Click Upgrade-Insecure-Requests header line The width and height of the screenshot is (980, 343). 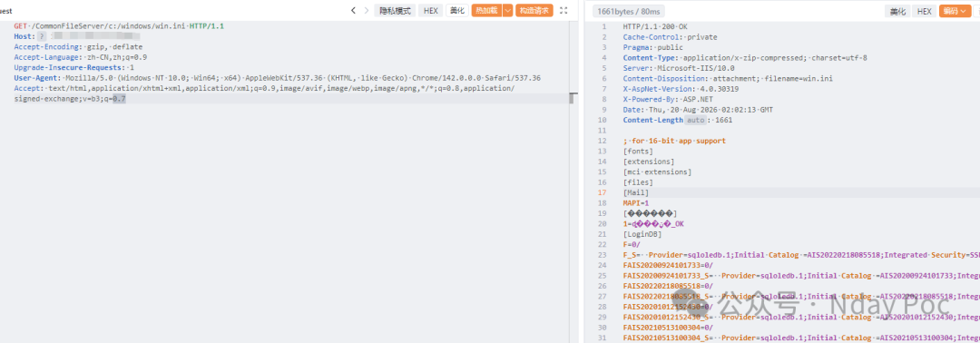[74, 67]
